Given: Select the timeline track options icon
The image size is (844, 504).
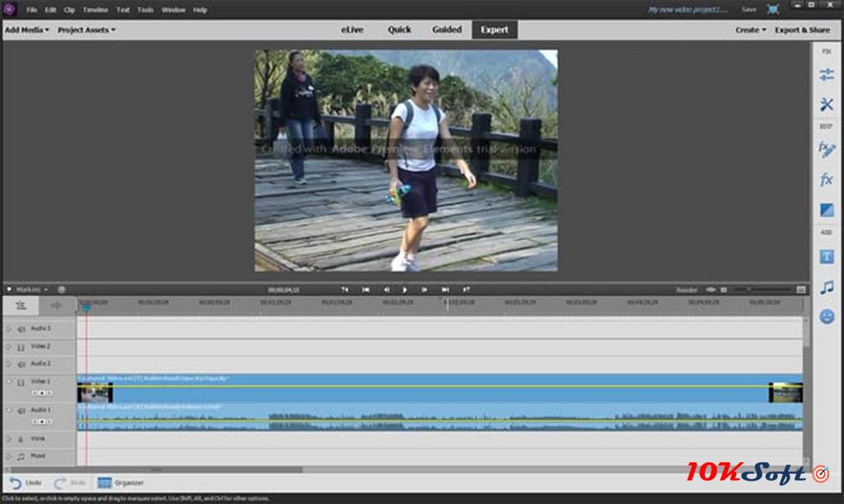Looking at the screenshot, I should tap(20, 306).
